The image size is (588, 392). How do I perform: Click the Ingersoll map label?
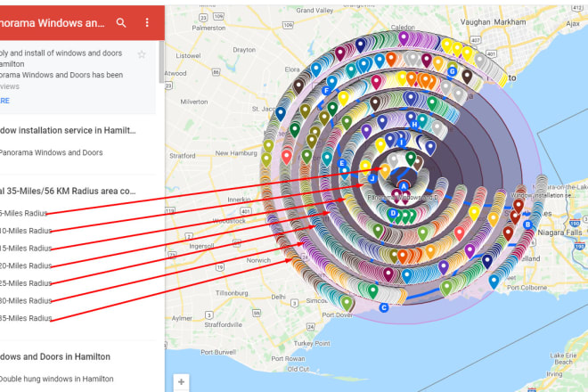point(201,247)
